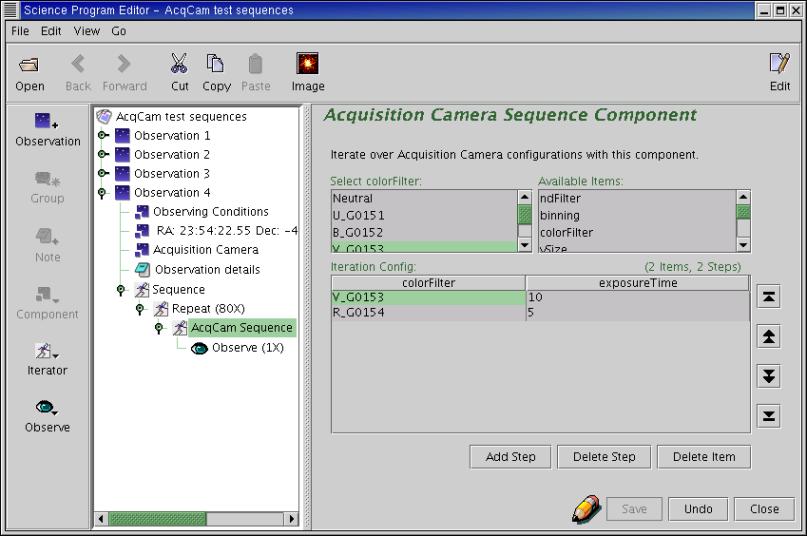Click the Observation details icon in tree

[x=142, y=269]
